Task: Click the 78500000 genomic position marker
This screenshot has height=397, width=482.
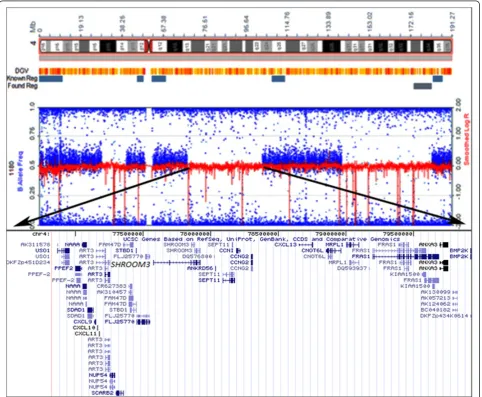Action: click(x=263, y=234)
